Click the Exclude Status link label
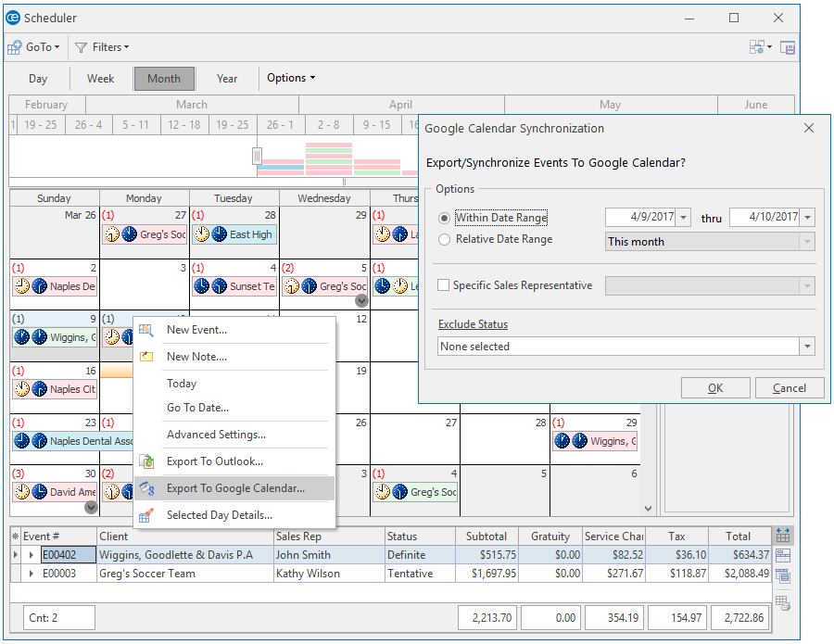Image resolution: width=834 pixels, height=644 pixels. tap(473, 324)
